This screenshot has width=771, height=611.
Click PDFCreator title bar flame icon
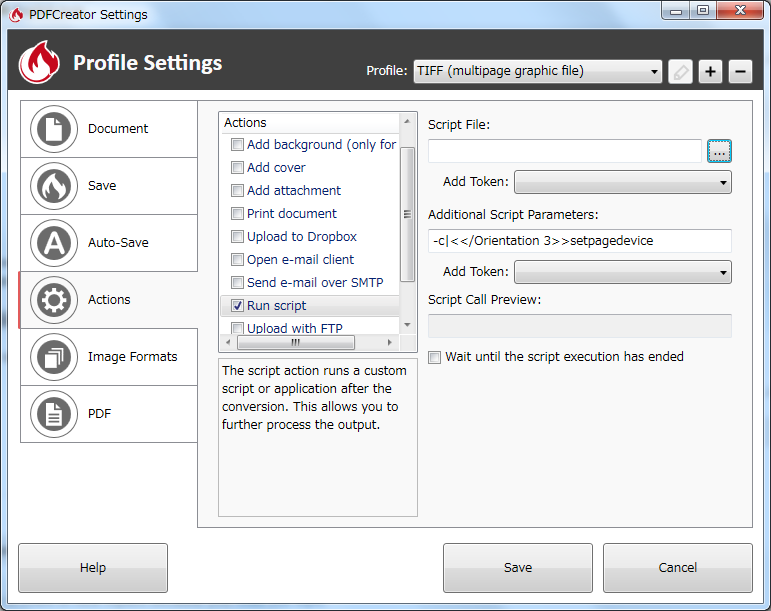16,15
